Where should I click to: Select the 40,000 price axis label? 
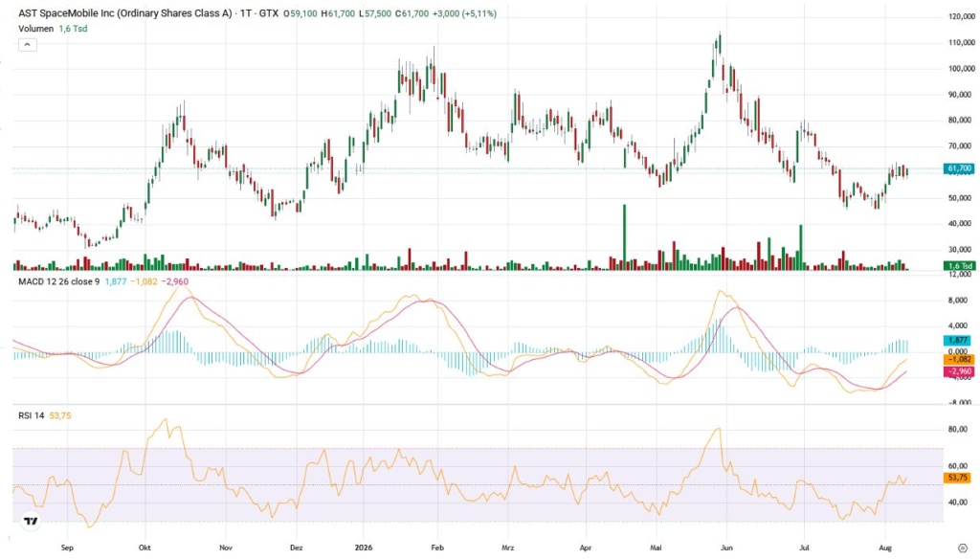(x=960, y=224)
